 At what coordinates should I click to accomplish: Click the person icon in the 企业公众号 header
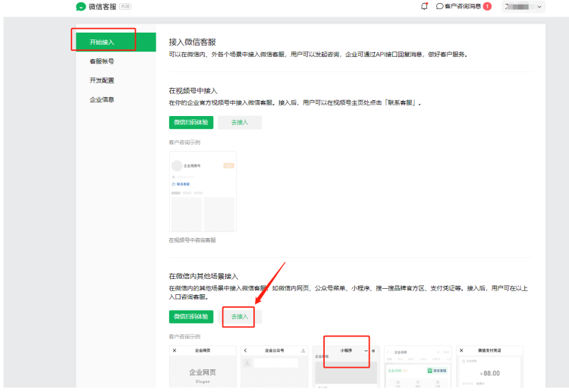point(303,350)
